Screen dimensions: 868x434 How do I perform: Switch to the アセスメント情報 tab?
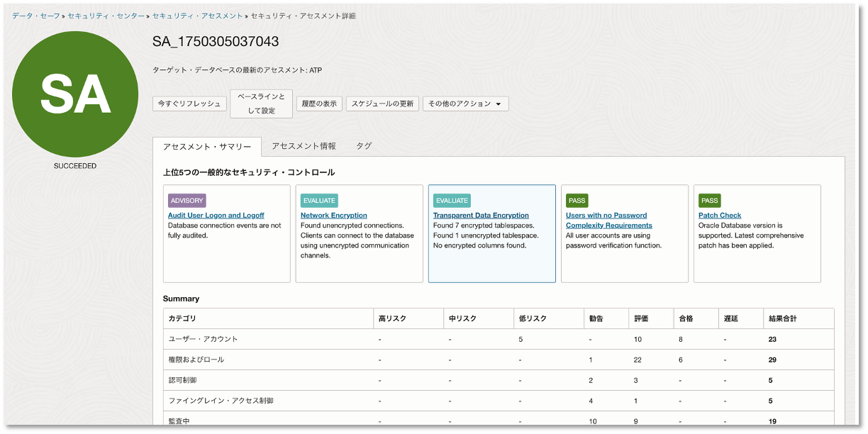tap(304, 146)
